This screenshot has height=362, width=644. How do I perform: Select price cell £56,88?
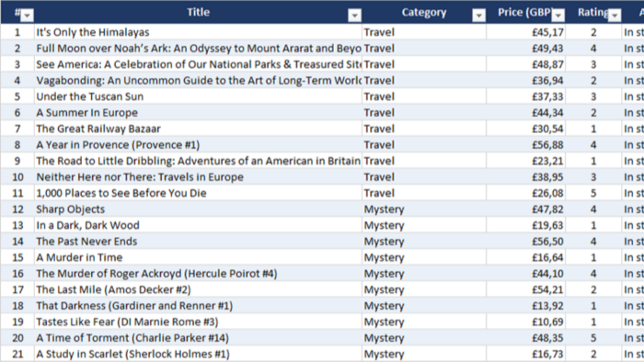pyautogui.click(x=525, y=145)
